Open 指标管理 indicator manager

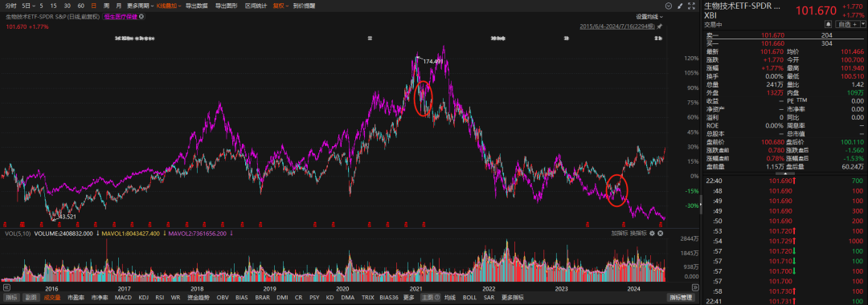[x=682, y=297]
